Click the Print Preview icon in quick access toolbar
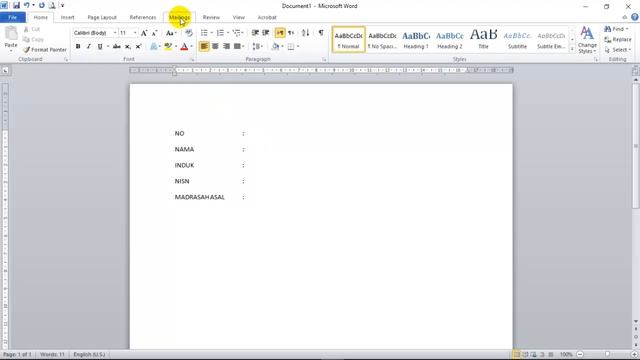 52,6
